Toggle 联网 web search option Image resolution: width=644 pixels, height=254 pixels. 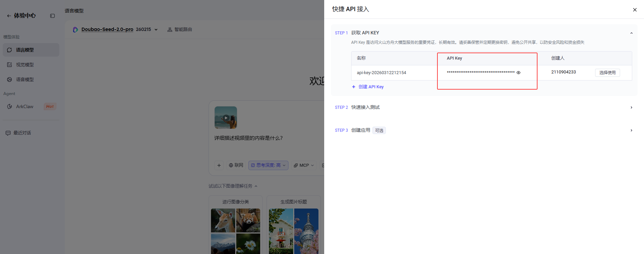(236, 165)
